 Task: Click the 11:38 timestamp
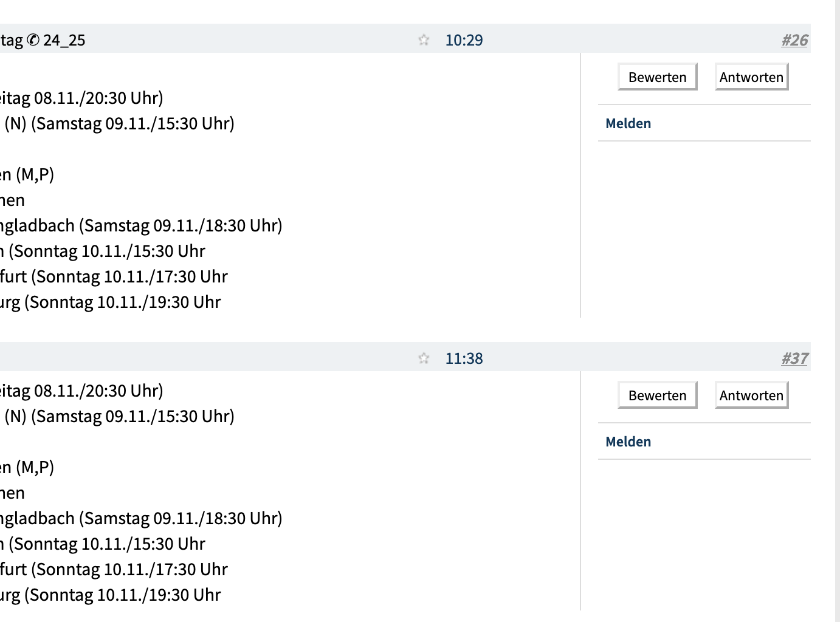click(x=464, y=358)
